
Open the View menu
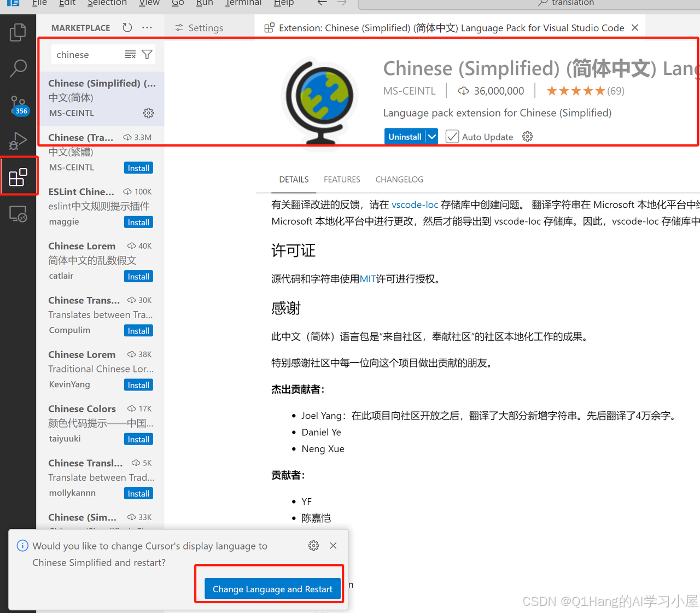pyautogui.click(x=149, y=3)
